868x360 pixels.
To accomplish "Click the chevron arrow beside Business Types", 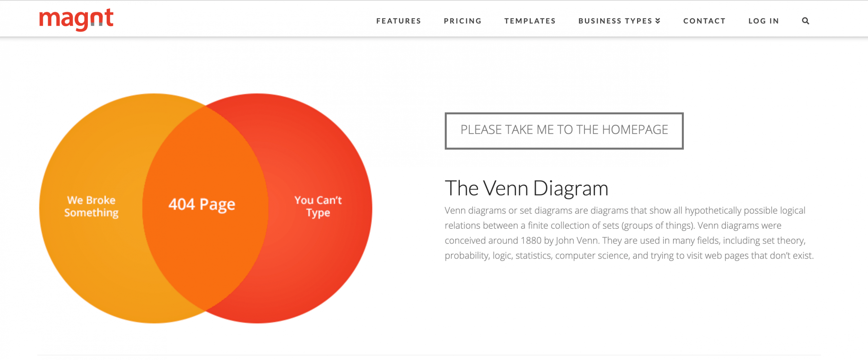I will pos(658,21).
